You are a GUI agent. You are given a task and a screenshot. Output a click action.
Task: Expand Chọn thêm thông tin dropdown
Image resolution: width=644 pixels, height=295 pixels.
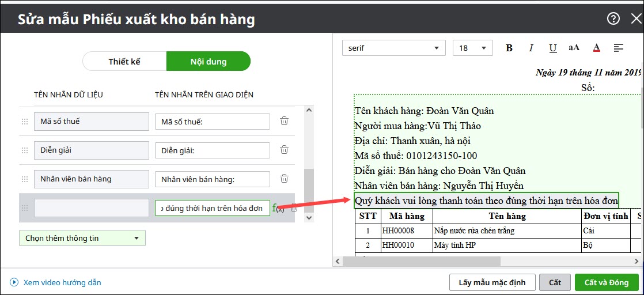82,238
